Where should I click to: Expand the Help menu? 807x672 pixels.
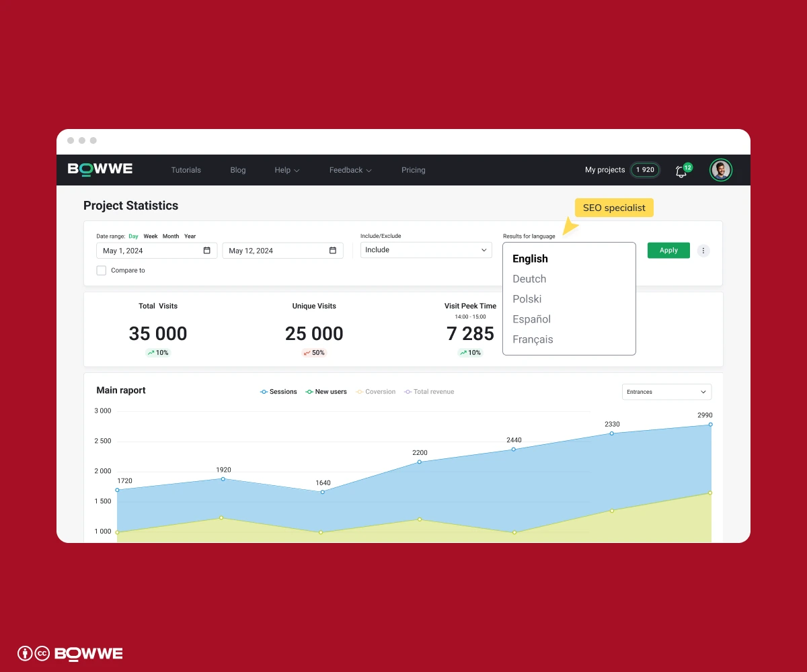[287, 170]
